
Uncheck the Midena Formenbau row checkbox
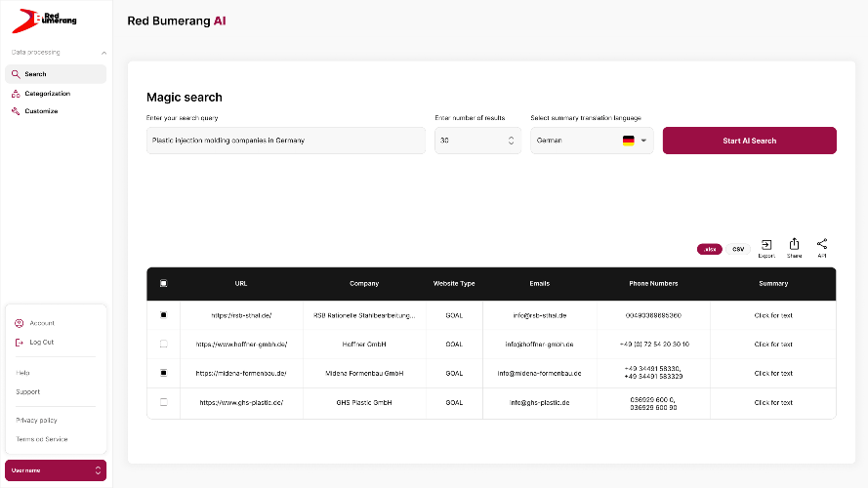click(x=163, y=373)
